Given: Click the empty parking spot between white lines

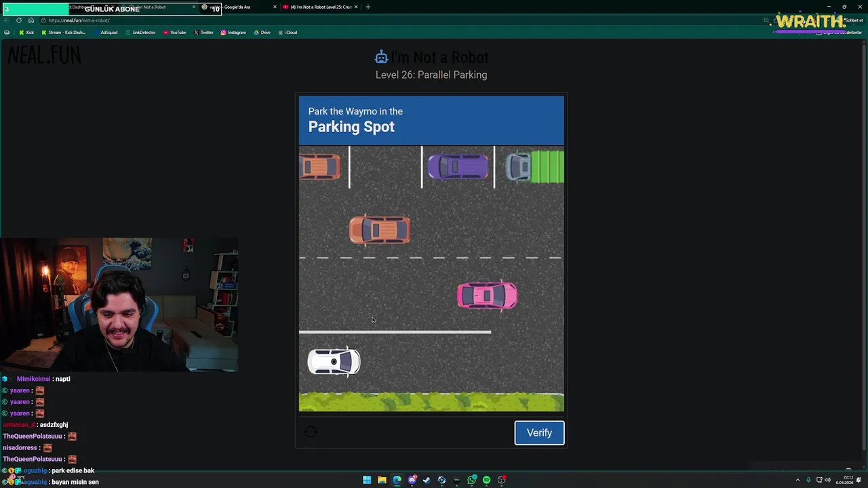Looking at the screenshot, I should 385,167.
